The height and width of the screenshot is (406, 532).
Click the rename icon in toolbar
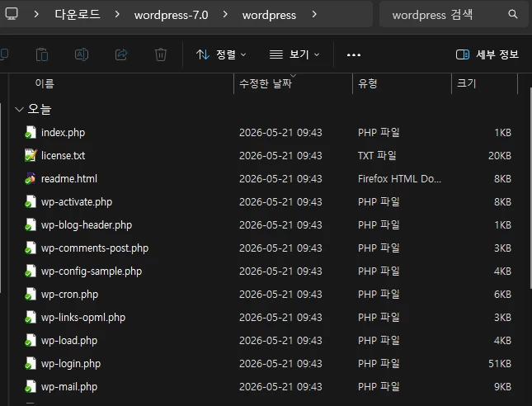[x=82, y=54]
